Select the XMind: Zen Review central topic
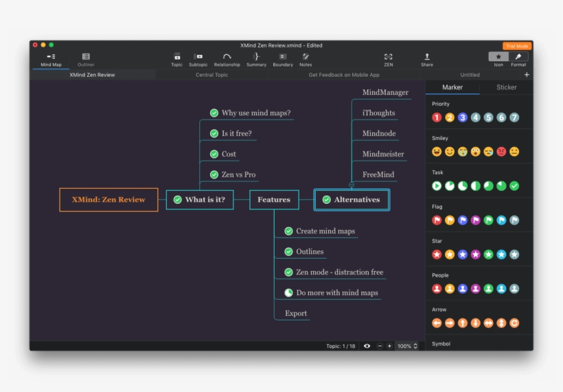 point(108,200)
